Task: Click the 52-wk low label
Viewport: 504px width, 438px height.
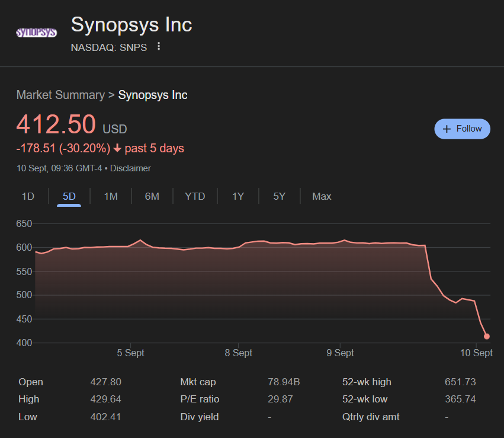Action: tap(365, 399)
